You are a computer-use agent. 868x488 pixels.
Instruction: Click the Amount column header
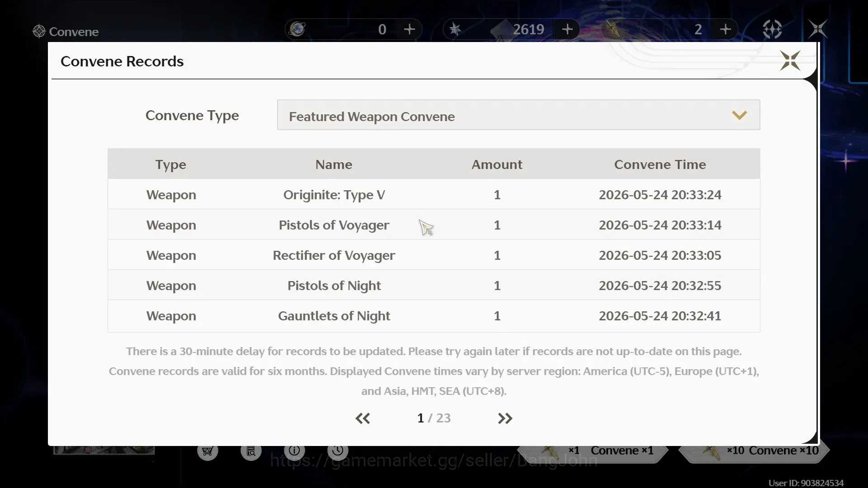pos(497,164)
